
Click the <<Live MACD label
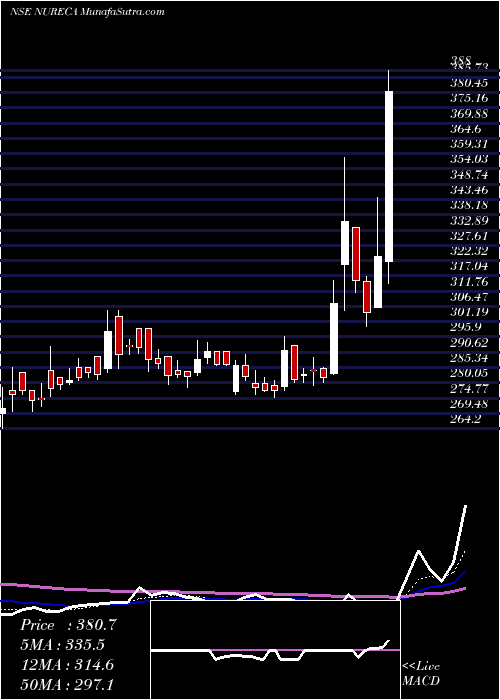coord(421,674)
